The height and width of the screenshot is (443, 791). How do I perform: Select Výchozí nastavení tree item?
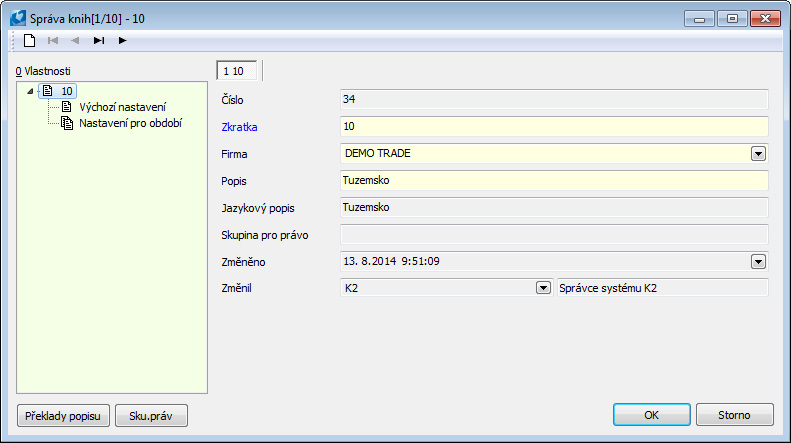click(123, 107)
